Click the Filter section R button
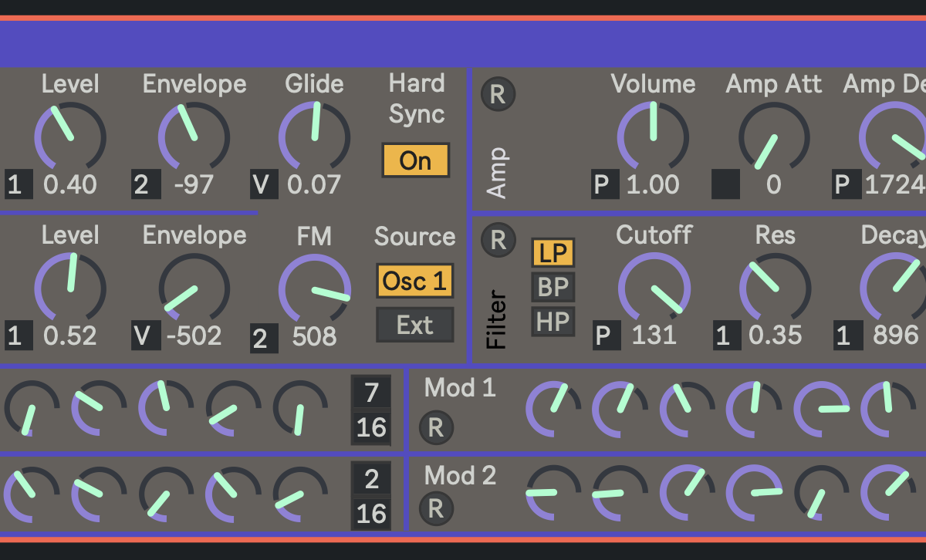 point(498,240)
